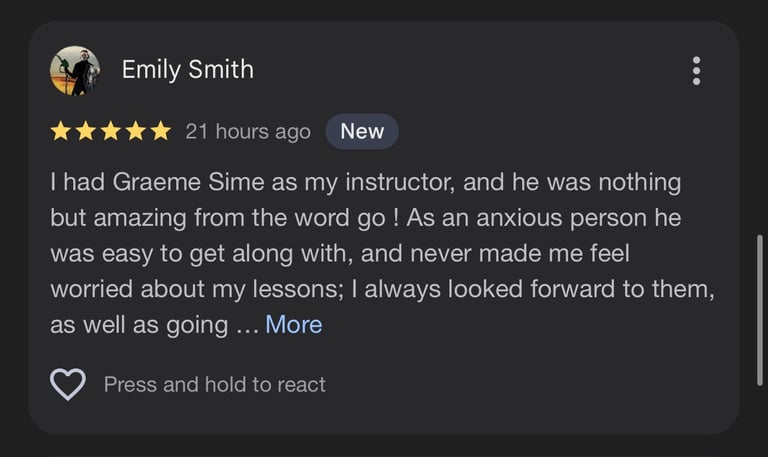768x457 pixels.
Task: Click the 21 hours ago timestamp
Action: click(x=248, y=131)
